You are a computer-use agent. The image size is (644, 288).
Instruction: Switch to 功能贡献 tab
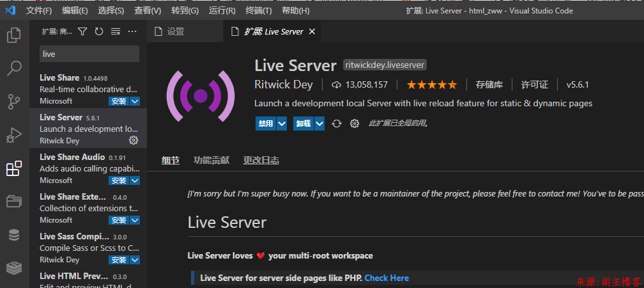211,161
